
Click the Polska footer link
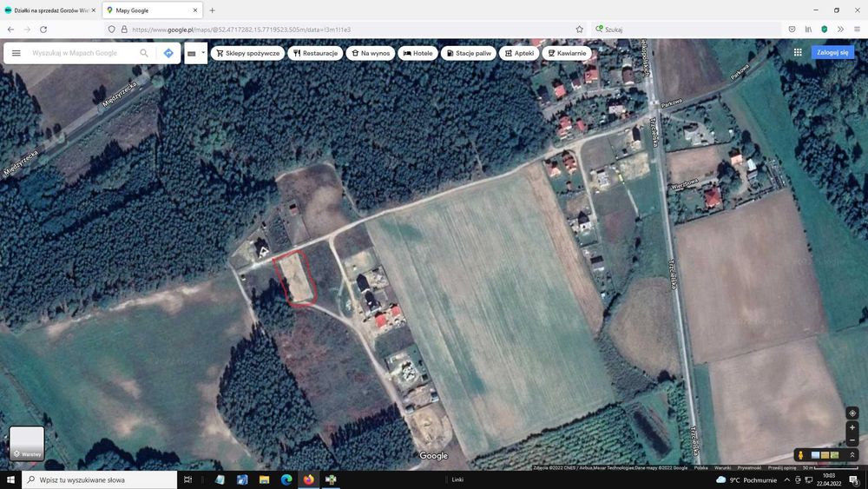(x=700, y=468)
